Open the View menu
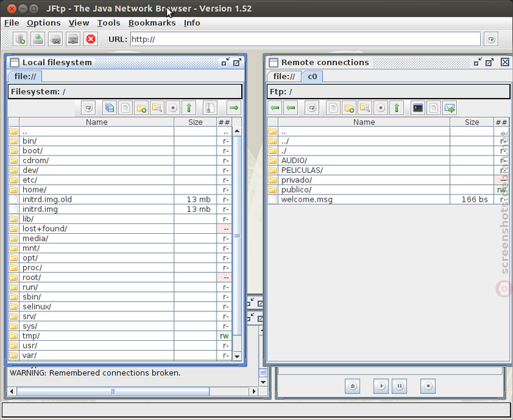513x420 pixels. click(79, 23)
